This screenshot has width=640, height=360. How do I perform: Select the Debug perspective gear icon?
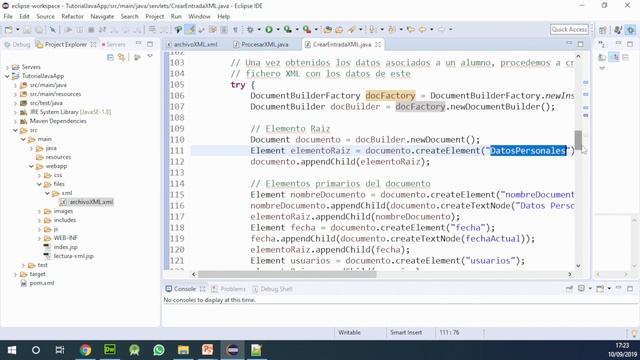pos(631,30)
